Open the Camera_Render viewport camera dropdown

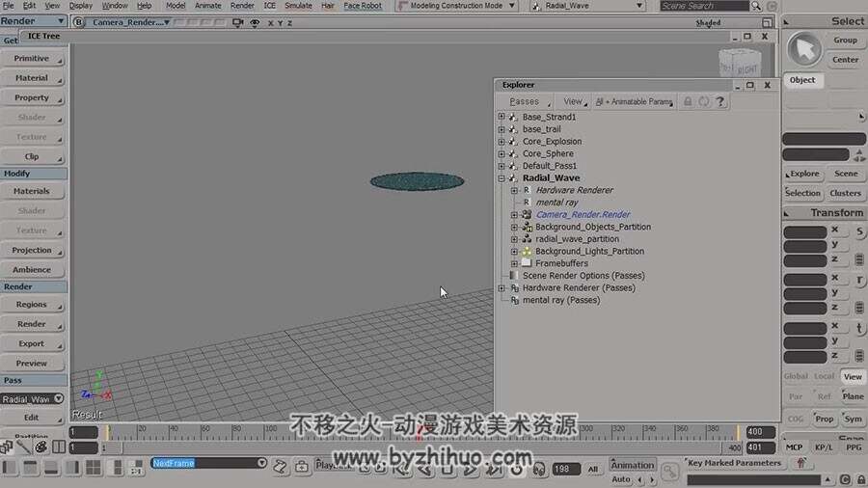click(129, 23)
